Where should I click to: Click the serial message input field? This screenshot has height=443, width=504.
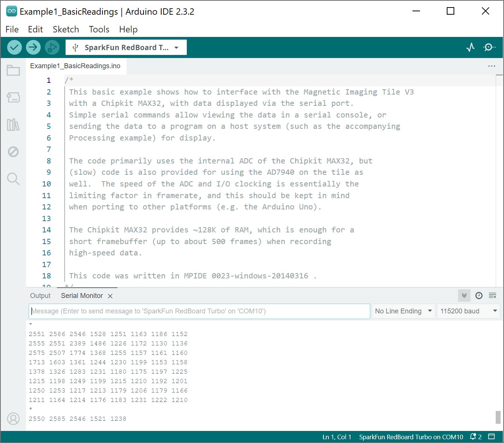pos(199,311)
